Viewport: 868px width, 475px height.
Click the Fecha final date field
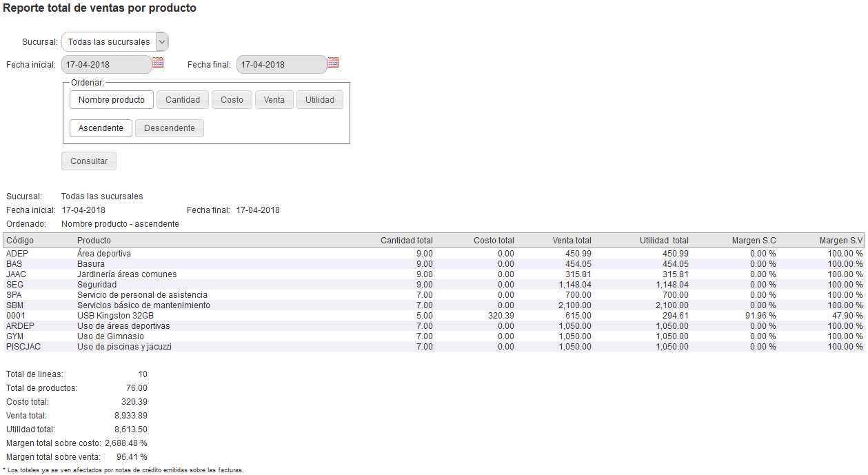coord(281,65)
